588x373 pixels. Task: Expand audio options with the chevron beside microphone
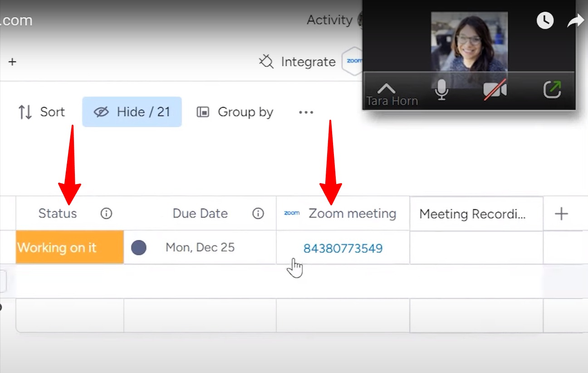click(386, 89)
